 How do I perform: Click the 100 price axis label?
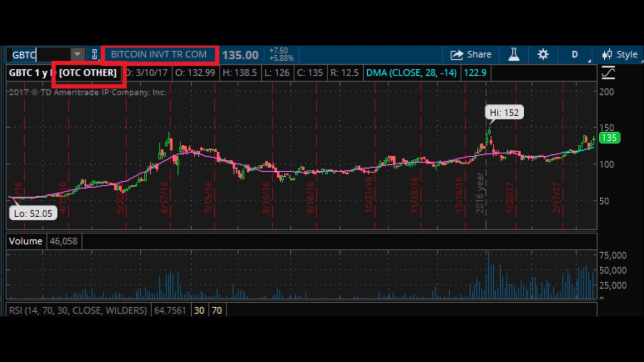coord(607,164)
